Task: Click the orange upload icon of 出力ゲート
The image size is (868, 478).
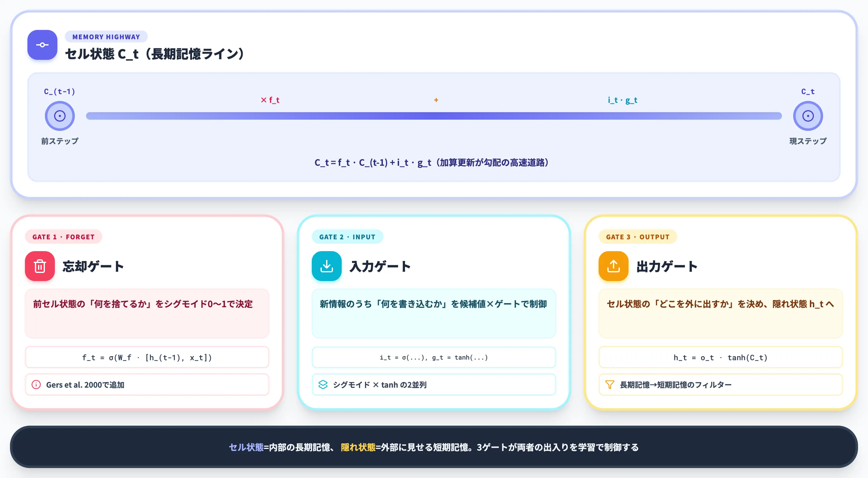Action: tap(613, 266)
